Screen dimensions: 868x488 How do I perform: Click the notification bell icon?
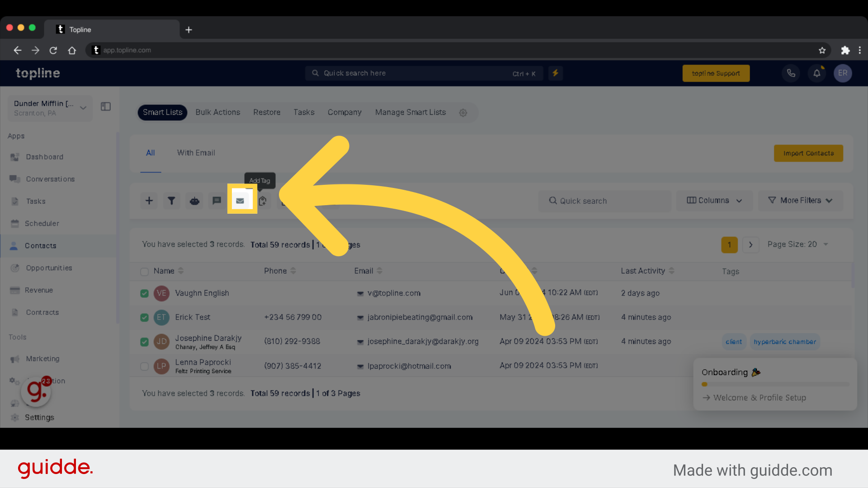817,73
